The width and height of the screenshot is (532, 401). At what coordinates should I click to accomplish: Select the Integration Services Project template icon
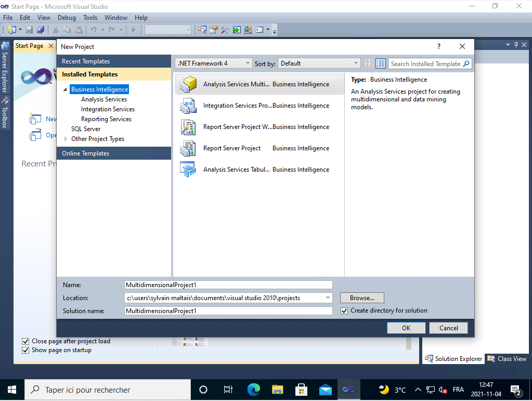188,106
